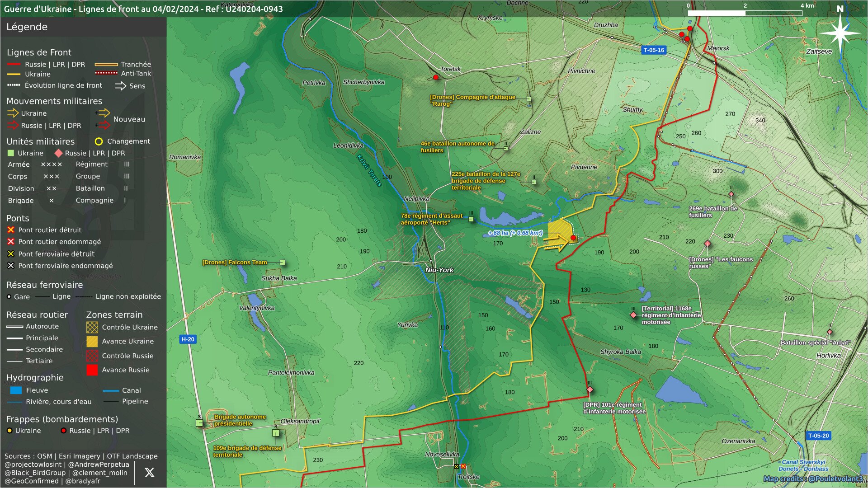Click the X (Twitter) logo in the legend

pyautogui.click(x=149, y=473)
